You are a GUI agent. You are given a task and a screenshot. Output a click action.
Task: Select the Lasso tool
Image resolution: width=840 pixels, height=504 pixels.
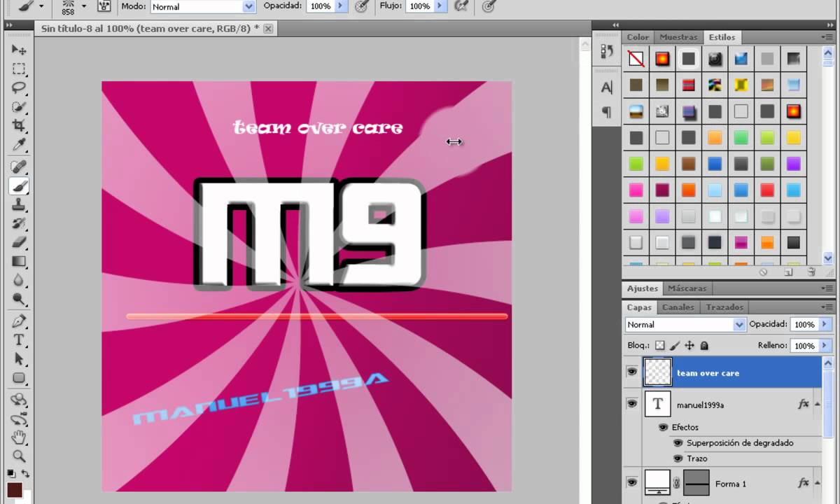(x=19, y=87)
